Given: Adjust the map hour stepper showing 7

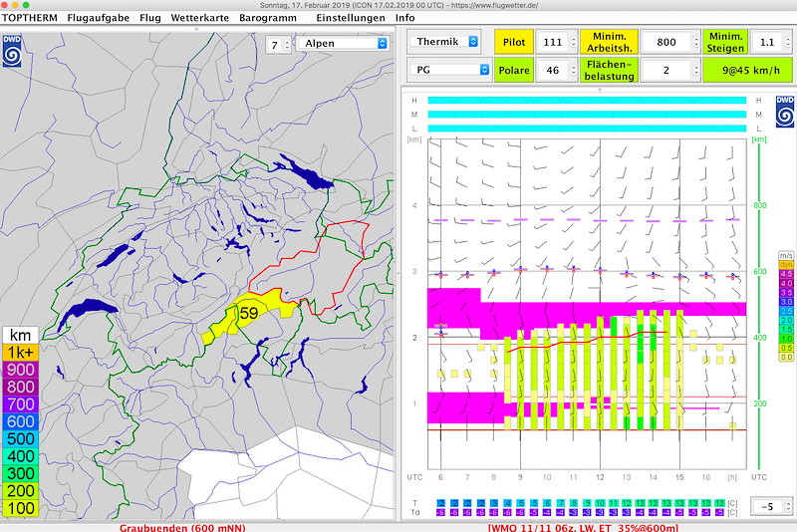Looking at the screenshot, I should [x=287, y=45].
